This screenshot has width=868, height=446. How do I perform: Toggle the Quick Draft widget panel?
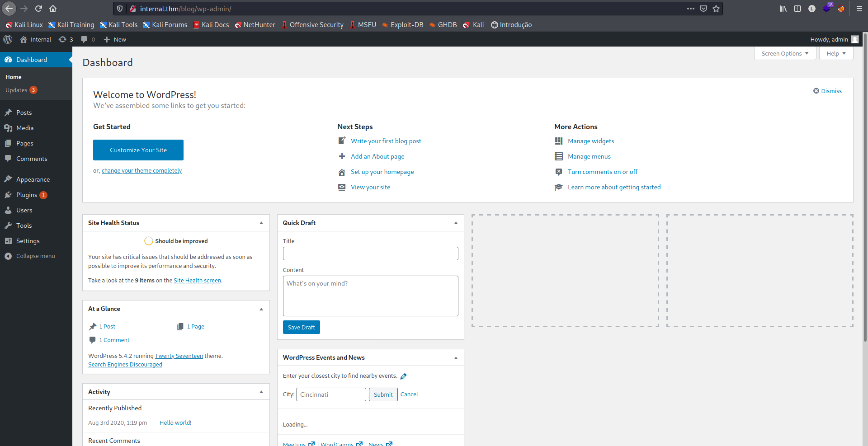point(456,223)
